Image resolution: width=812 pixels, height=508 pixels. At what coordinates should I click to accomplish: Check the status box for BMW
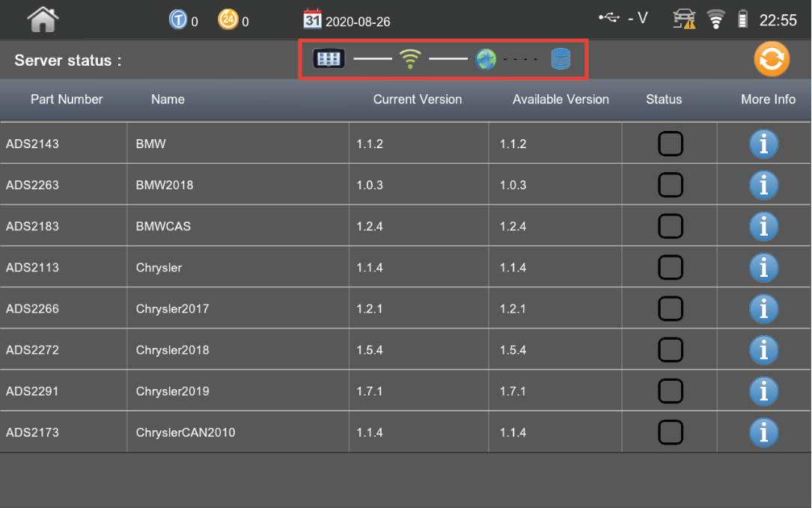(671, 144)
